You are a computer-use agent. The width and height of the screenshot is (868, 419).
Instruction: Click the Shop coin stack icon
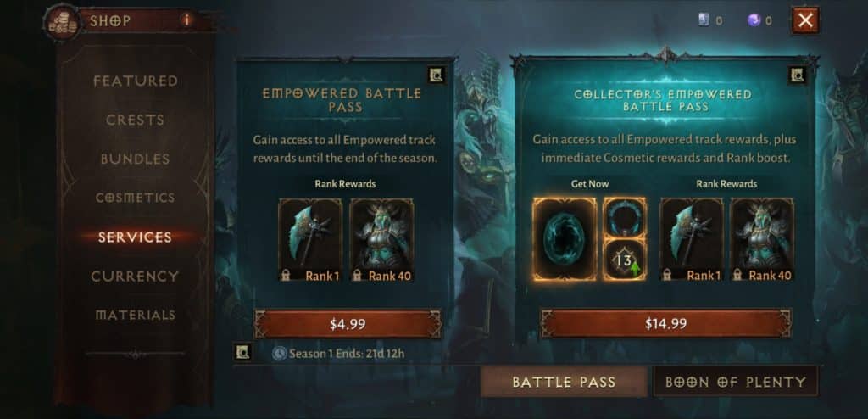(x=62, y=22)
